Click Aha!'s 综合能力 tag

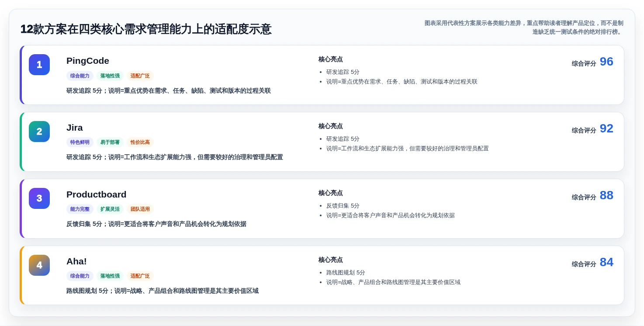coord(80,276)
